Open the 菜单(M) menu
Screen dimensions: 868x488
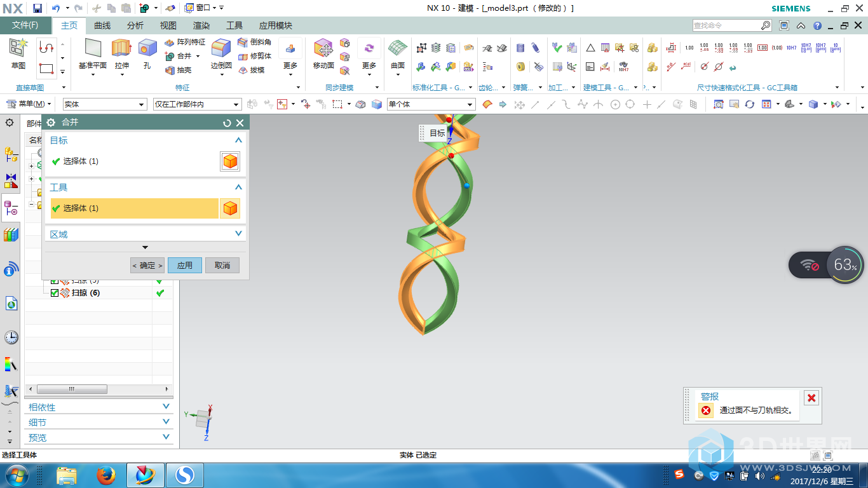coord(29,104)
